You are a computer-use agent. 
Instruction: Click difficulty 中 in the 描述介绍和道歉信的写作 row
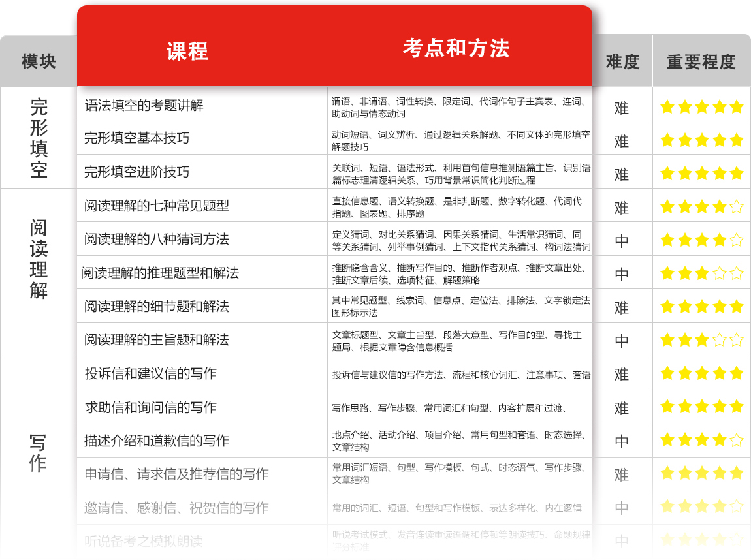622,441
